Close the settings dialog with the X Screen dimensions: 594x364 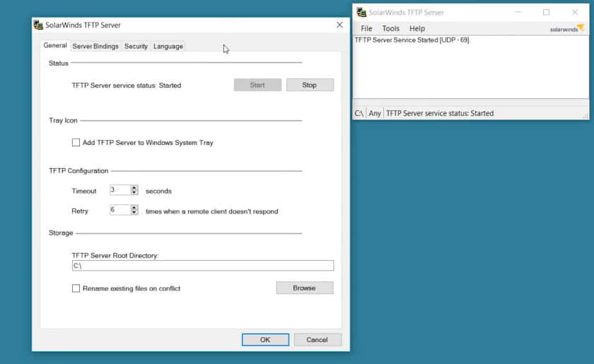[339, 25]
